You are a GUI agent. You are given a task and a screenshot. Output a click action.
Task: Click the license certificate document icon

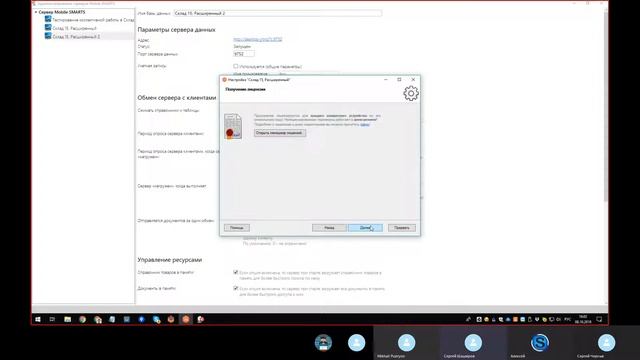[x=233, y=127]
